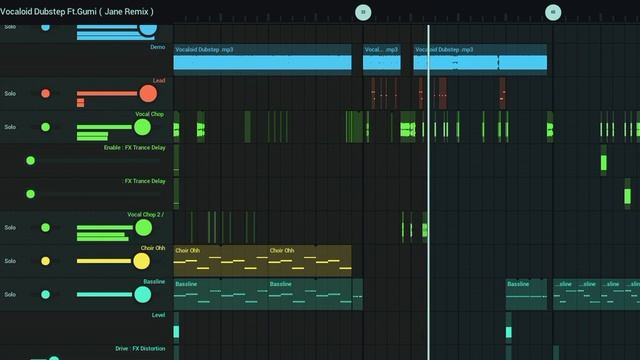The width and height of the screenshot is (640, 360).
Task: Solo the Vocal Chop track
Action: pos(10,127)
